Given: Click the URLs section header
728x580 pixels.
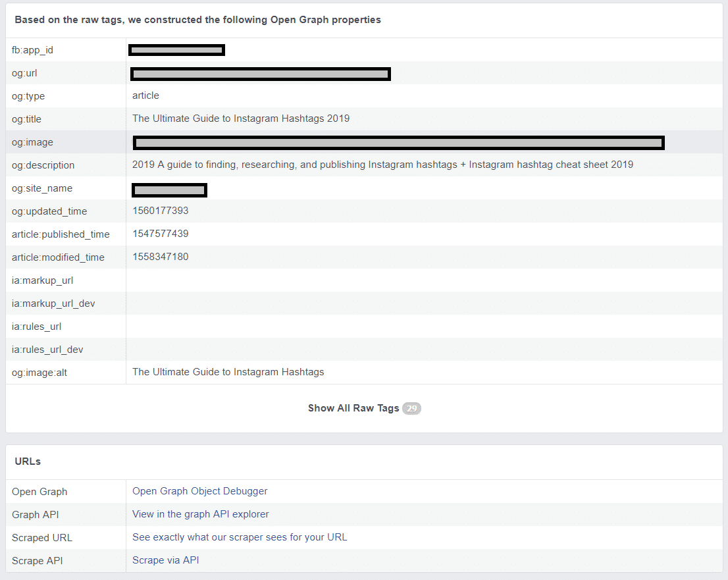Looking at the screenshot, I should click(27, 461).
